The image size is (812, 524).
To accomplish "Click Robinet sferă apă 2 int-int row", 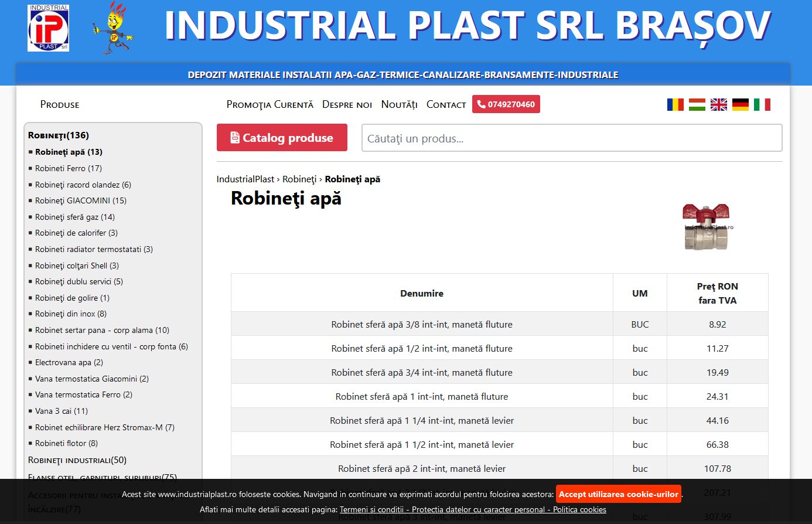I will (x=500, y=468).
